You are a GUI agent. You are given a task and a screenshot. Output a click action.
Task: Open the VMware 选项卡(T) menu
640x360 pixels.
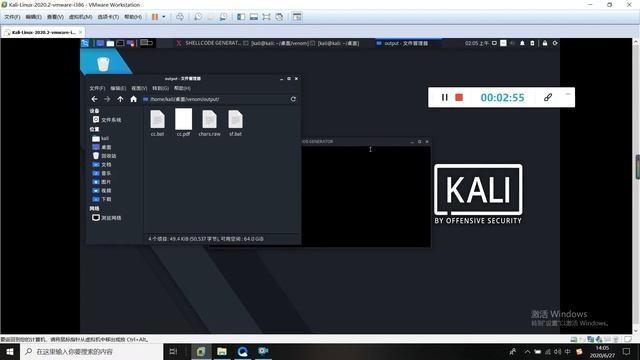108,17
